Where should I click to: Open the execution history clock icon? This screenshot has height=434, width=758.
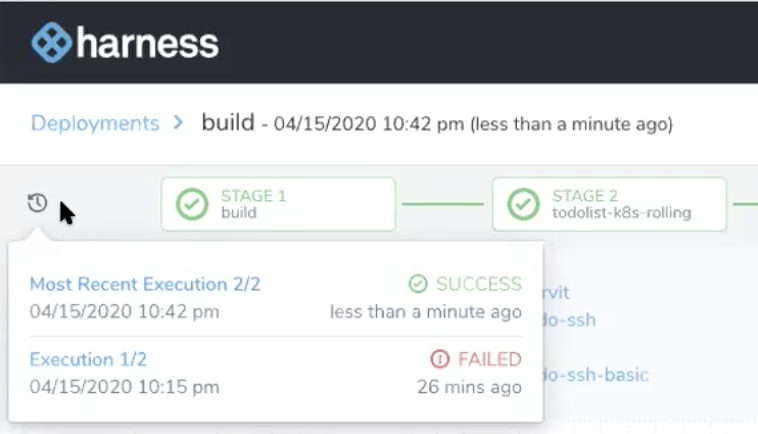[37, 203]
